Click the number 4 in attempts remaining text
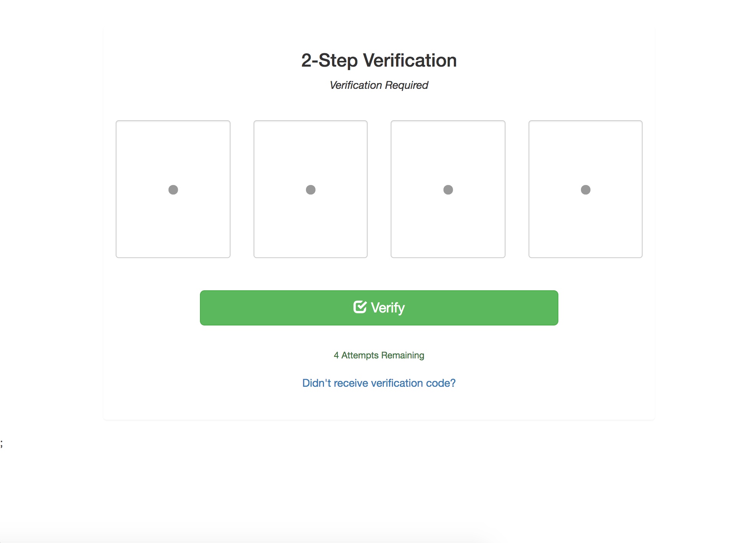 [336, 355]
